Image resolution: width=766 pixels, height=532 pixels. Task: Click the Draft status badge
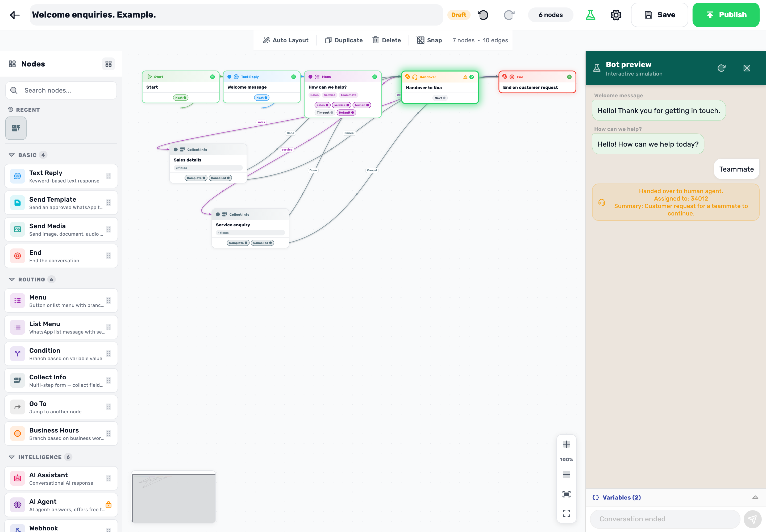pyautogui.click(x=458, y=15)
